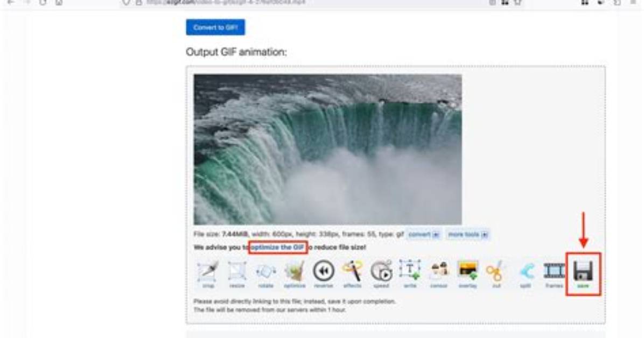Image resolution: width=644 pixels, height=338 pixels.
Task: Open the frames filmstrip tool
Action: (x=554, y=274)
